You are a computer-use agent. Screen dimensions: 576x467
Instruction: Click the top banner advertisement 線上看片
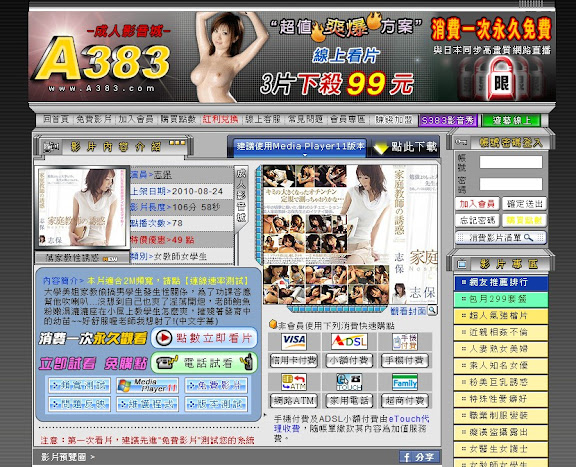tap(292, 56)
